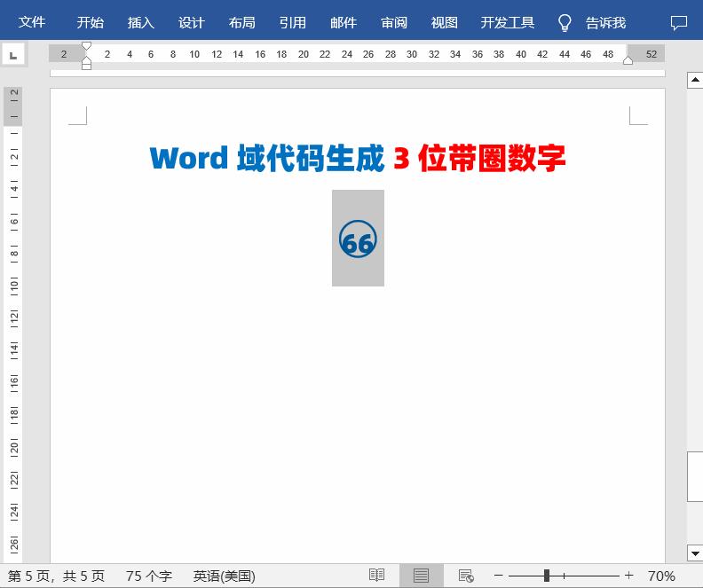Viewport: 703px width, 588px height.
Task: Open the comments speech-bubble icon
Action: point(679,22)
